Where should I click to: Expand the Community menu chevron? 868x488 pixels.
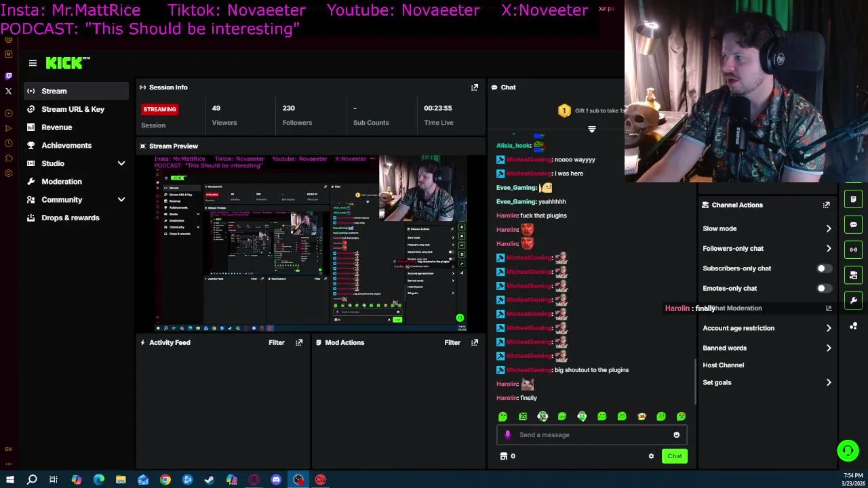pos(121,200)
